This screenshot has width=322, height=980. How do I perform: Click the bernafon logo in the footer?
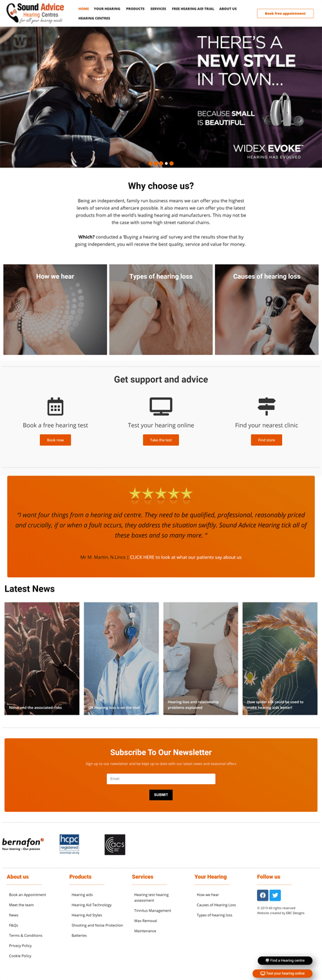point(23,844)
